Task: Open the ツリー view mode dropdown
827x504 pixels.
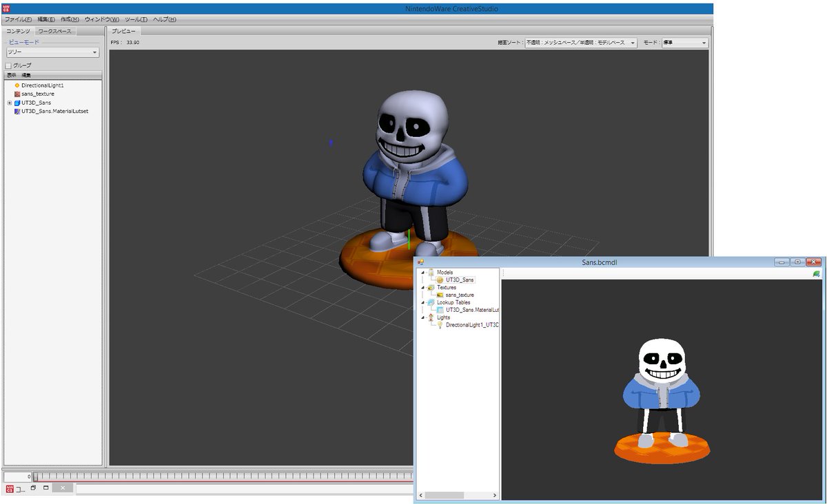Action: (52, 52)
